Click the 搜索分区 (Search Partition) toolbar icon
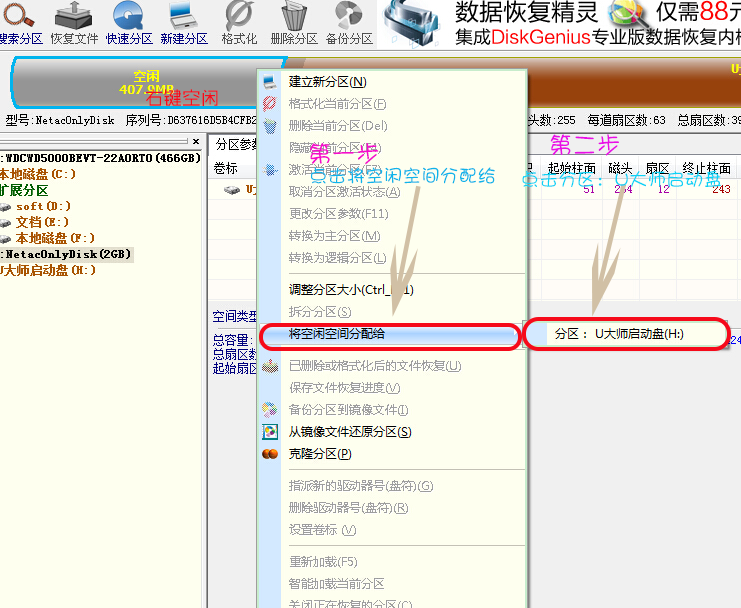 pyautogui.click(x=20, y=24)
